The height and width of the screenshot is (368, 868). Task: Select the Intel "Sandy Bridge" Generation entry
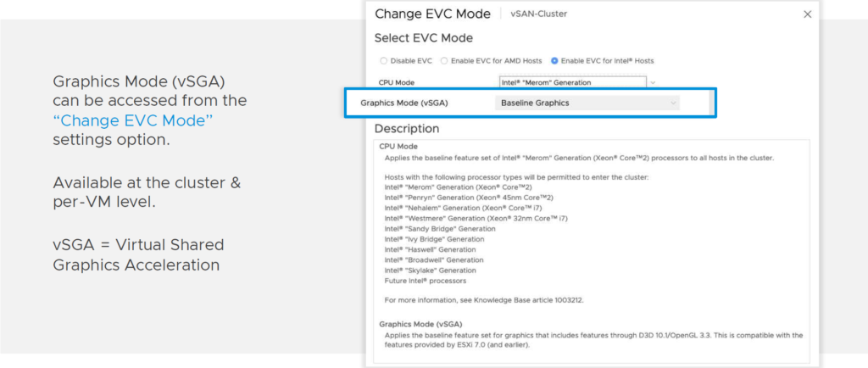(x=440, y=229)
